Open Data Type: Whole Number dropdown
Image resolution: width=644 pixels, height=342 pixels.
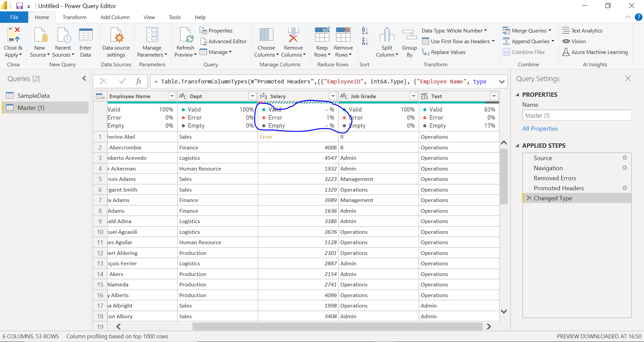[x=454, y=30]
